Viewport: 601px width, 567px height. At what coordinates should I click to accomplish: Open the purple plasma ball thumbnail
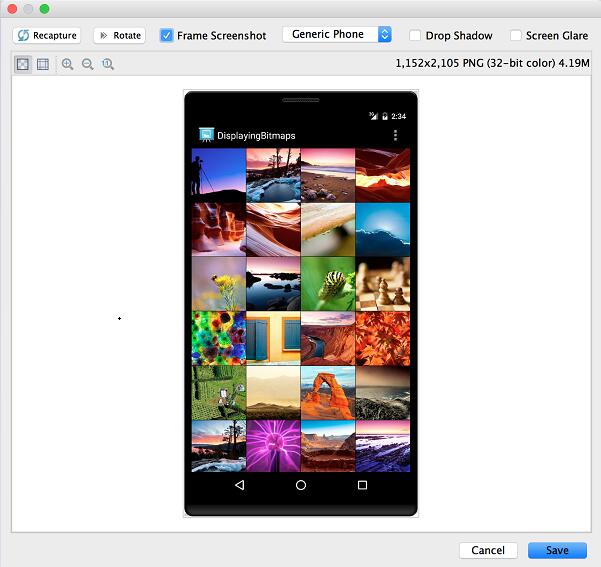pyautogui.click(x=273, y=446)
